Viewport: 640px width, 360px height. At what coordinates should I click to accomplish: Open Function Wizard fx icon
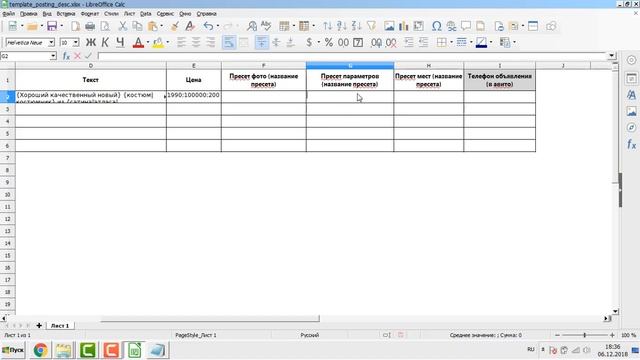(66, 56)
